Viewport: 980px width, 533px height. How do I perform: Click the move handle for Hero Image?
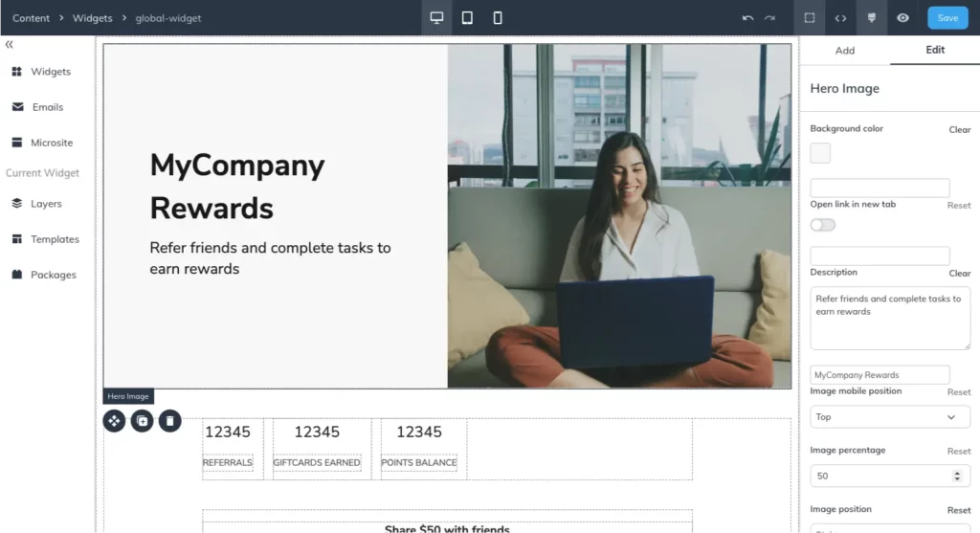[114, 421]
